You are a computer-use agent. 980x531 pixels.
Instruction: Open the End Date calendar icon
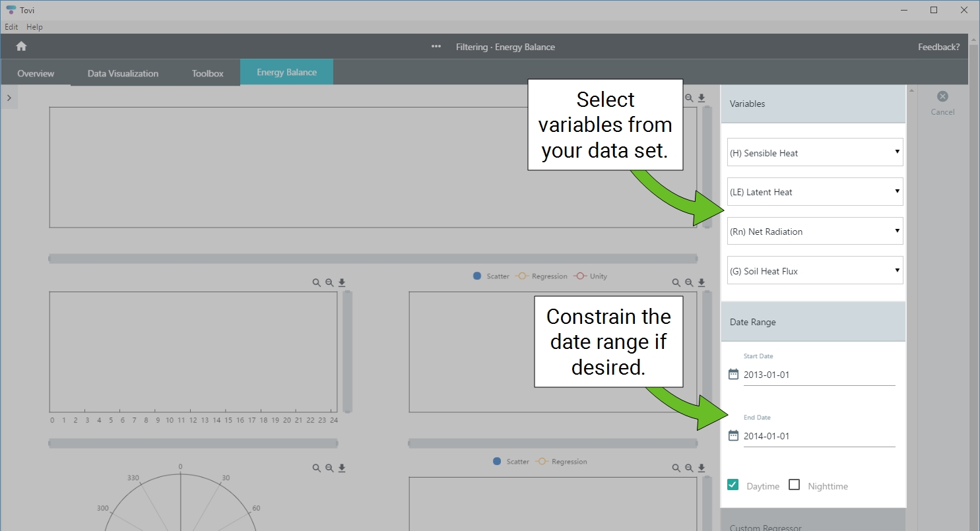[x=733, y=436]
